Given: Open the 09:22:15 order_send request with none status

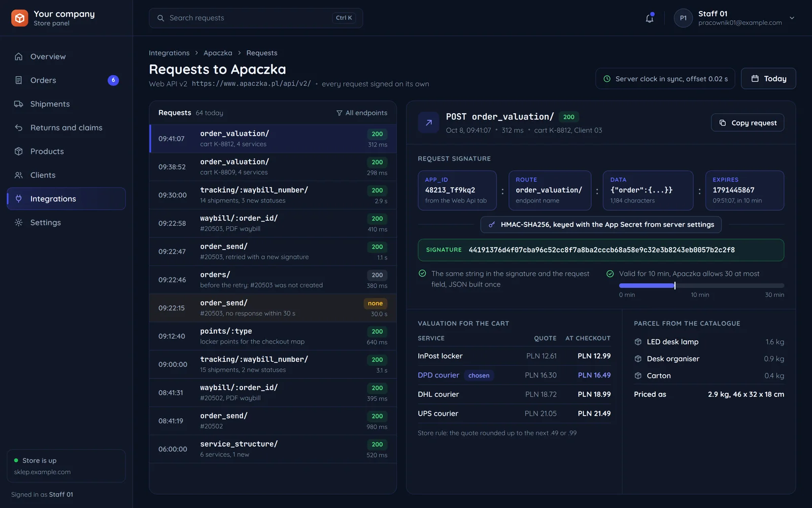Looking at the screenshot, I should coord(273,308).
